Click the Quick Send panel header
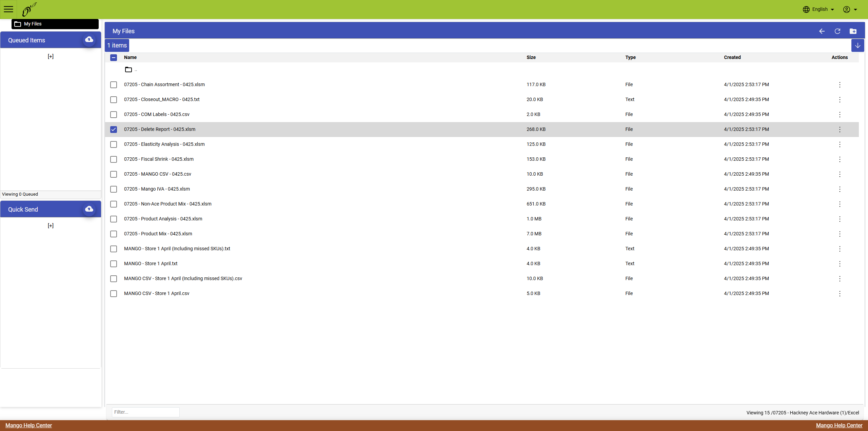 (51, 209)
